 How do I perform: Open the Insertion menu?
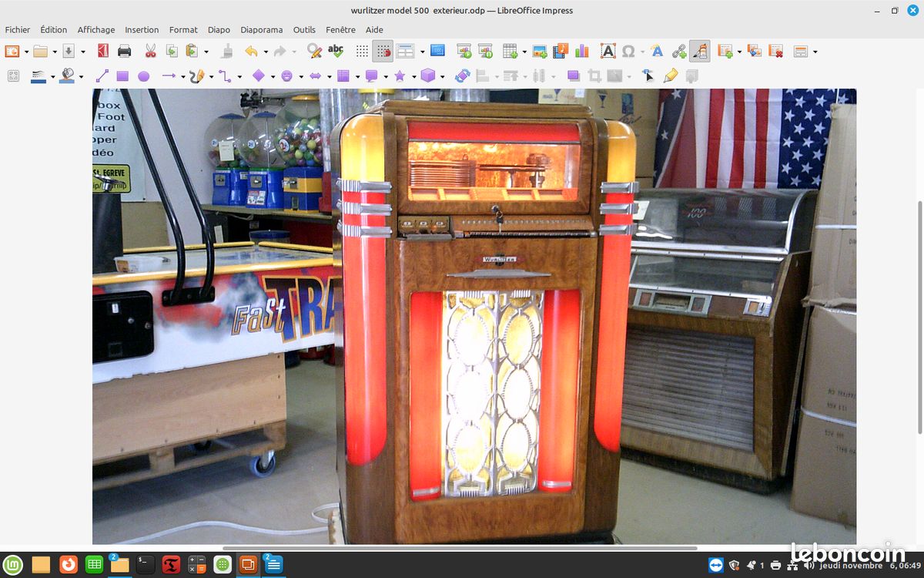pyautogui.click(x=142, y=29)
